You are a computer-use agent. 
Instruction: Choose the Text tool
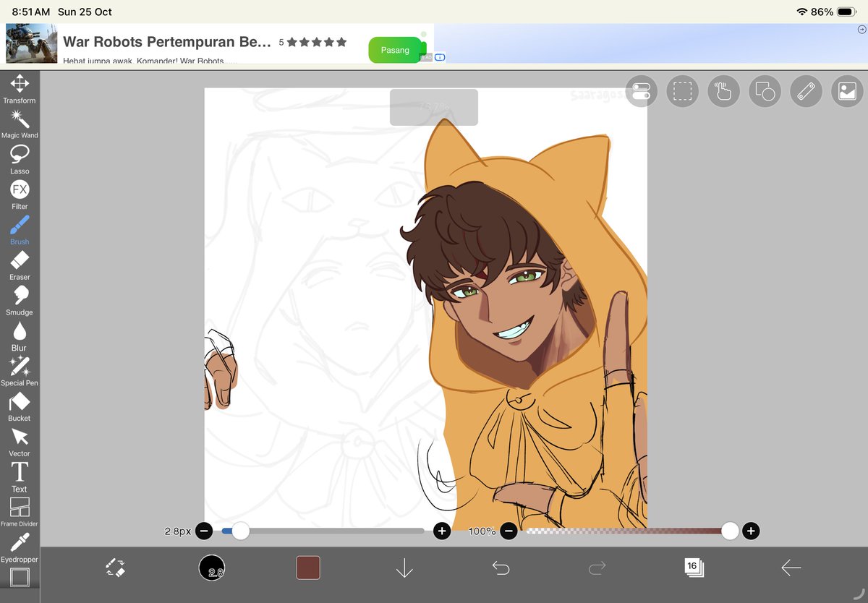20,478
